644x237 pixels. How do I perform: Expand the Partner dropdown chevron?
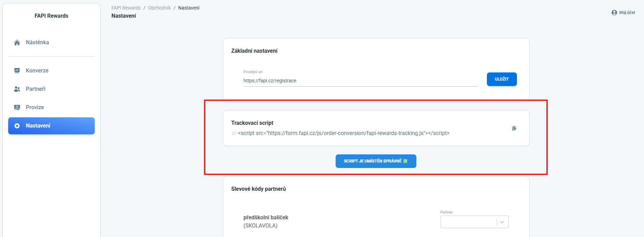pyautogui.click(x=502, y=222)
